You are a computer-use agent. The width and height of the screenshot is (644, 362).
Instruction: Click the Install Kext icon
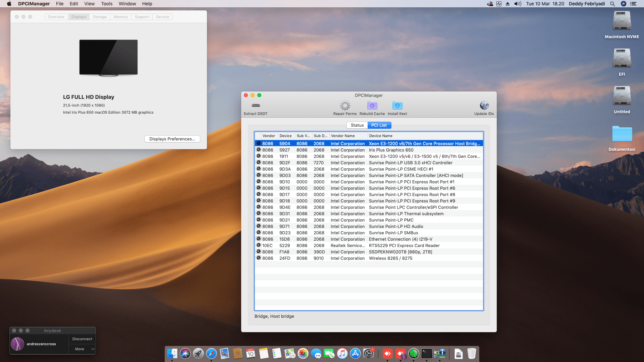coord(397,106)
